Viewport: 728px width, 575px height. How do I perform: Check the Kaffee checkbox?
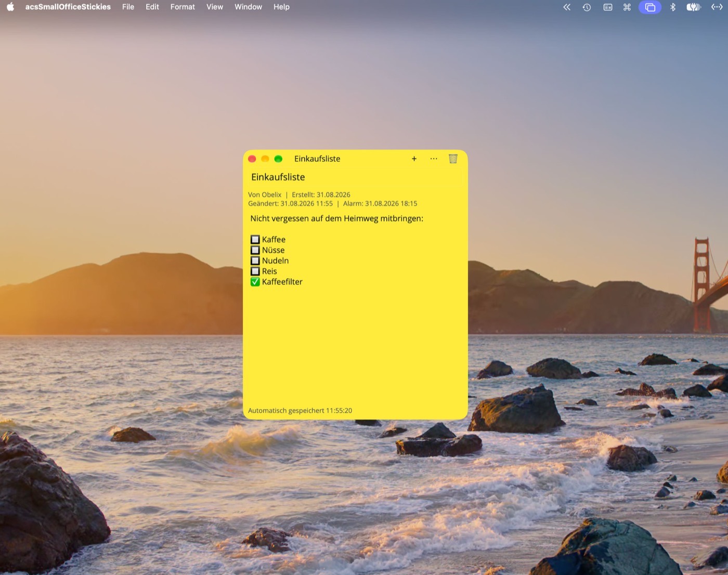tap(255, 240)
